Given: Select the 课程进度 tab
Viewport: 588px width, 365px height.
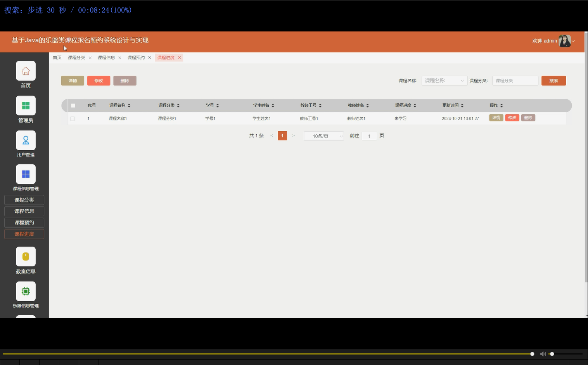Looking at the screenshot, I should (166, 57).
